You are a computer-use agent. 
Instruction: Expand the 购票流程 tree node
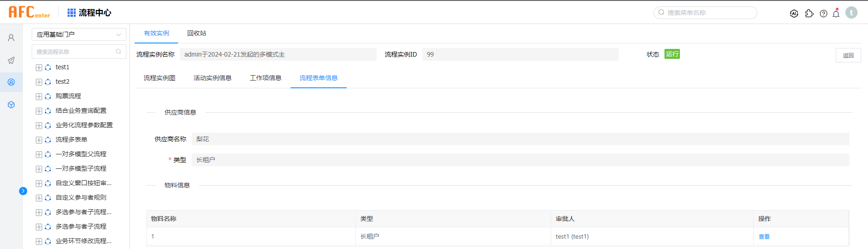point(39,96)
